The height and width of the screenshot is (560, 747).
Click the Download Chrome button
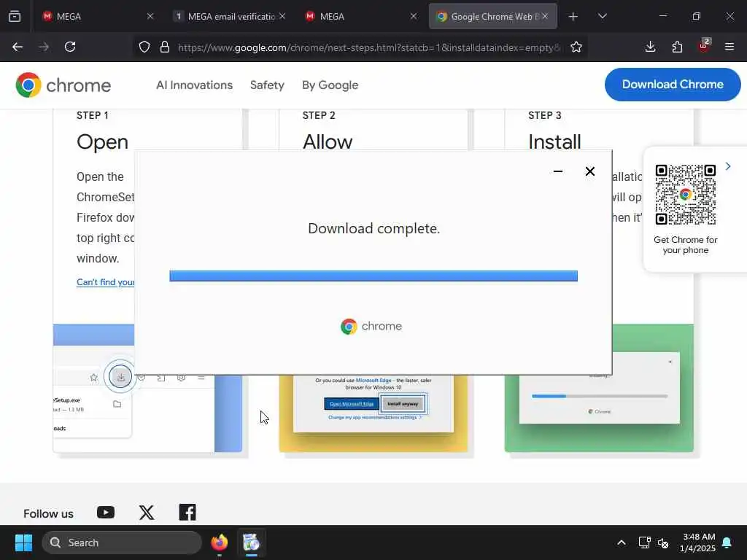(673, 85)
